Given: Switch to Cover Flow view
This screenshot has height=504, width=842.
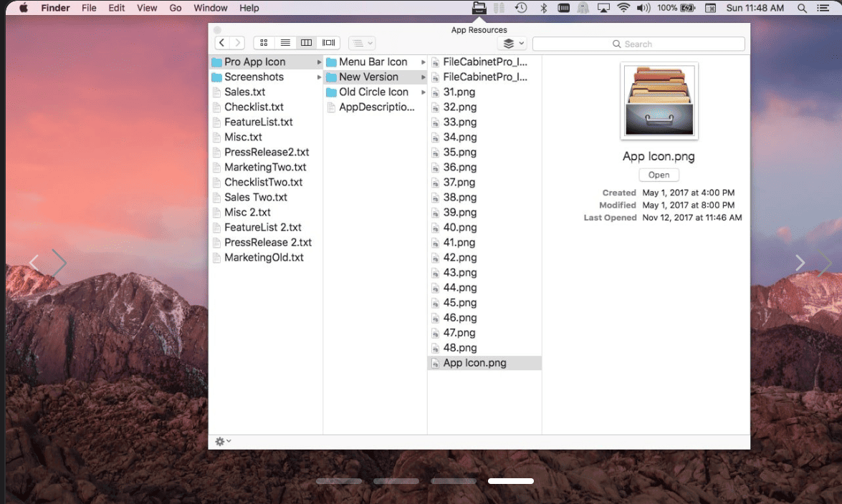Looking at the screenshot, I should point(329,43).
